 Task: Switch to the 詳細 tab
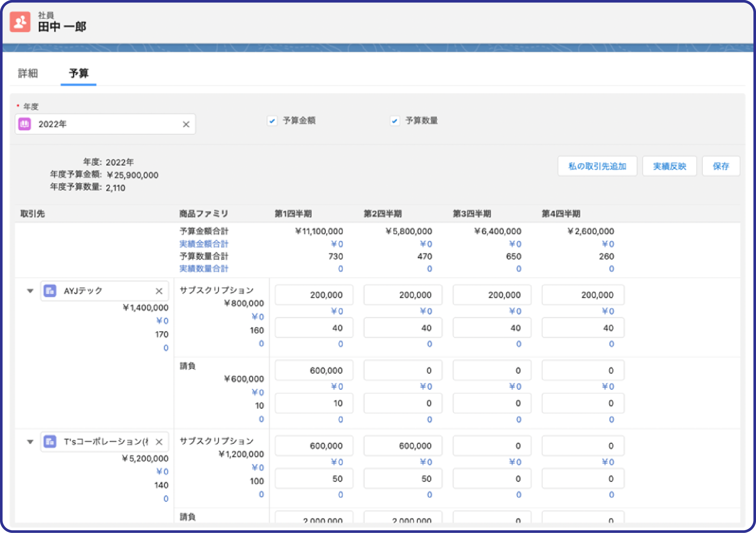pos(28,73)
